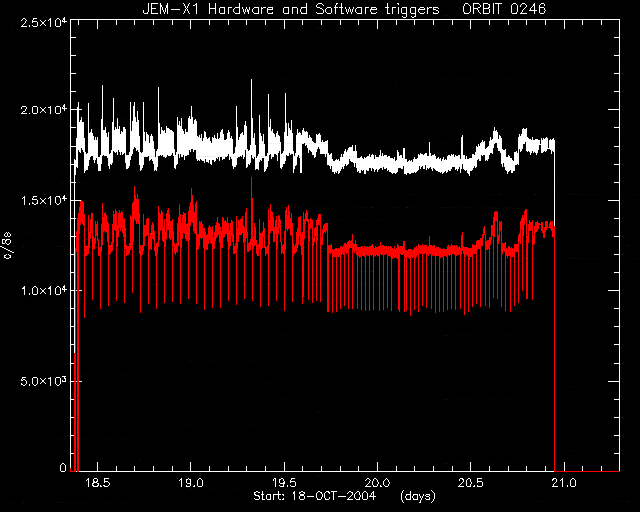Image resolution: width=640 pixels, height=512 pixels.
Task: Select the 1.5×10⁴ y-axis tick label
Action: click(44, 200)
